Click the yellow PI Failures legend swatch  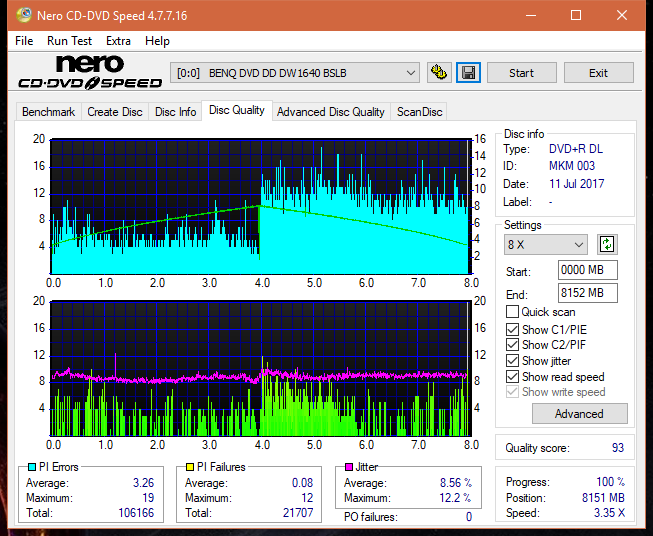tap(189, 467)
